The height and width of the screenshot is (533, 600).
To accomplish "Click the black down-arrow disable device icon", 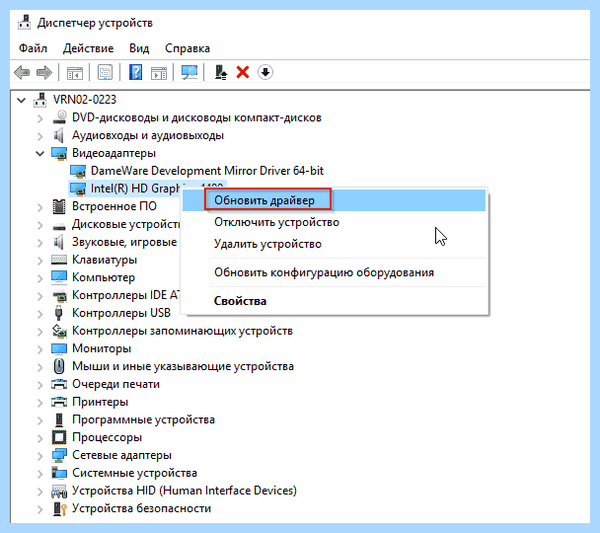I will point(265,72).
